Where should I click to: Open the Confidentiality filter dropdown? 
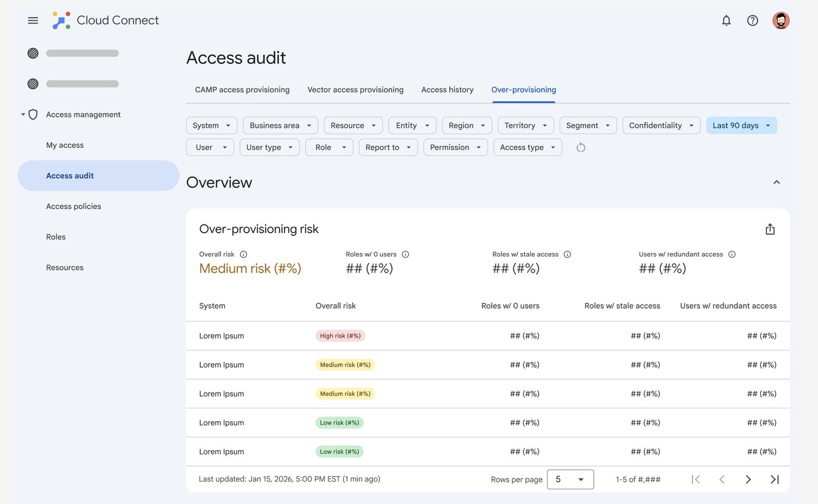662,125
